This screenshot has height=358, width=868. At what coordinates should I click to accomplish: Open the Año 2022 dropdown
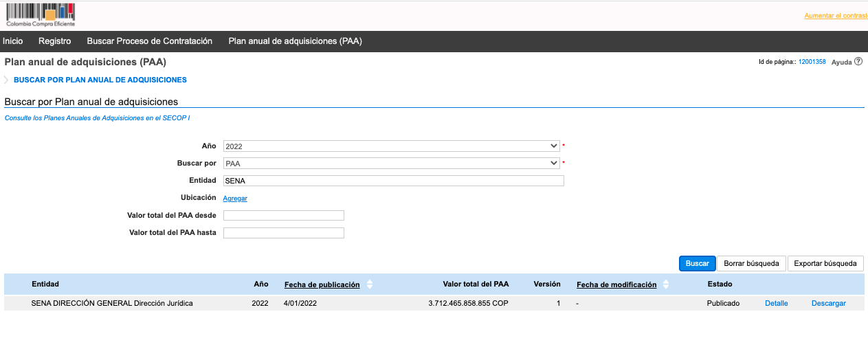[392, 146]
